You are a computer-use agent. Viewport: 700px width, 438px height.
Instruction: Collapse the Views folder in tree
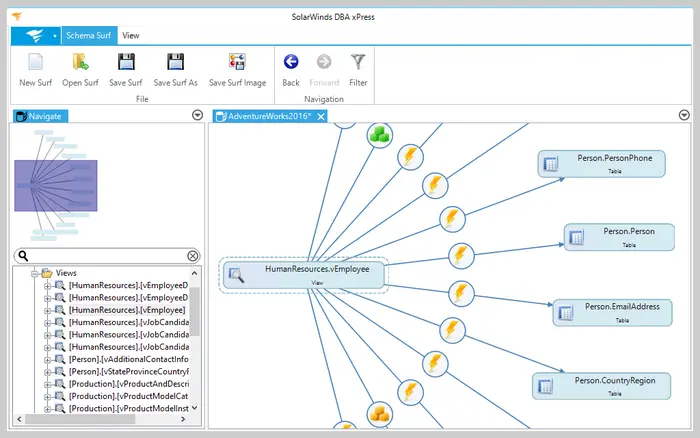pos(35,273)
